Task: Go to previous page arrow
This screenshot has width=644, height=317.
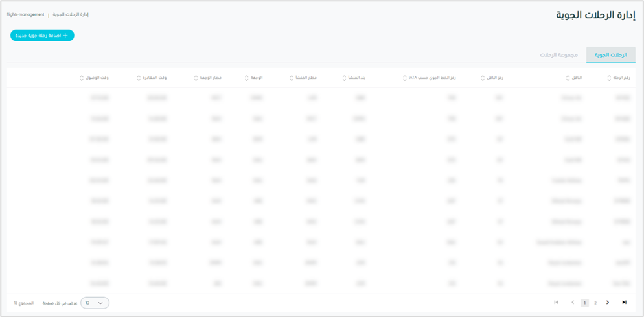Action: (x=573, y=303)
